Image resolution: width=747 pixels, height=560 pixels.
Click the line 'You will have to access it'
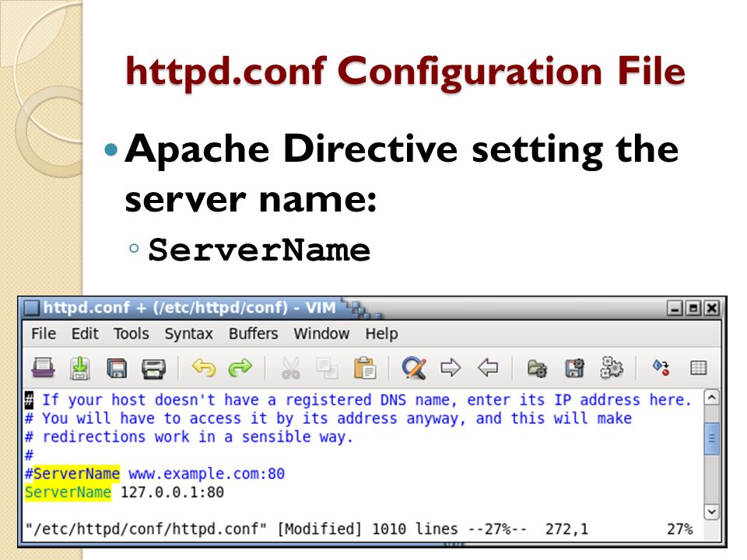pyautogui.click(x=328, y=418)
